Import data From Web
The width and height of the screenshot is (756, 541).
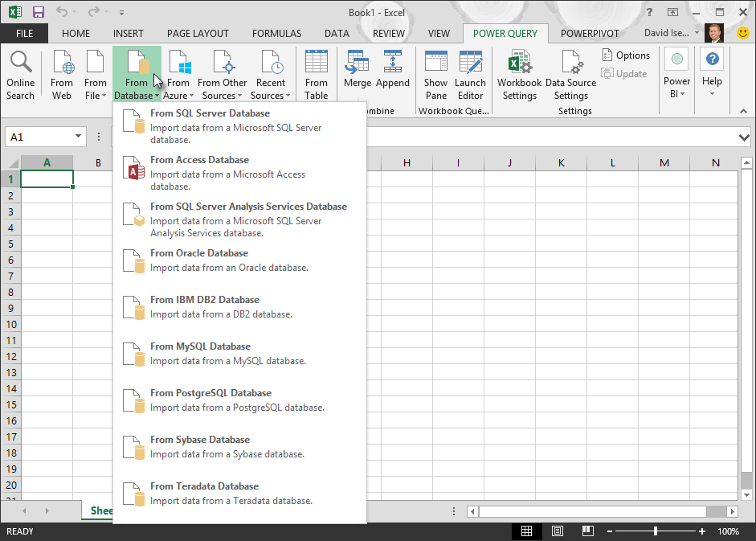click(62, 75)
